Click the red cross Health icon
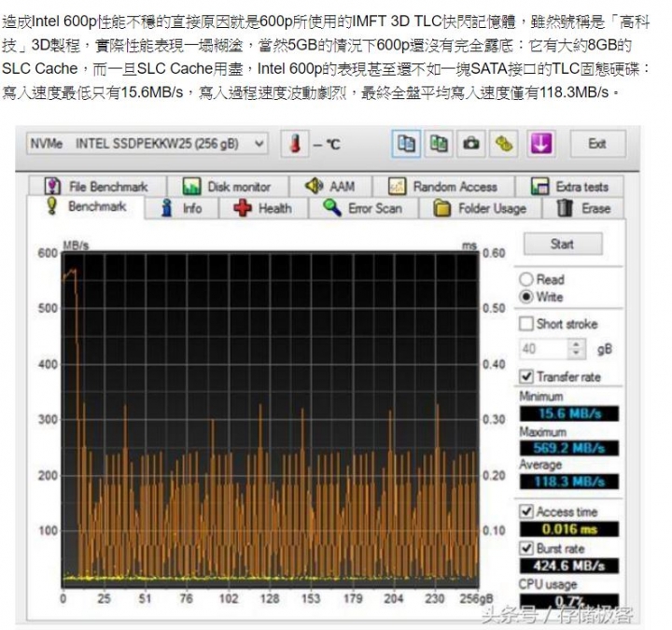672x630 pixels. [243, 208]
